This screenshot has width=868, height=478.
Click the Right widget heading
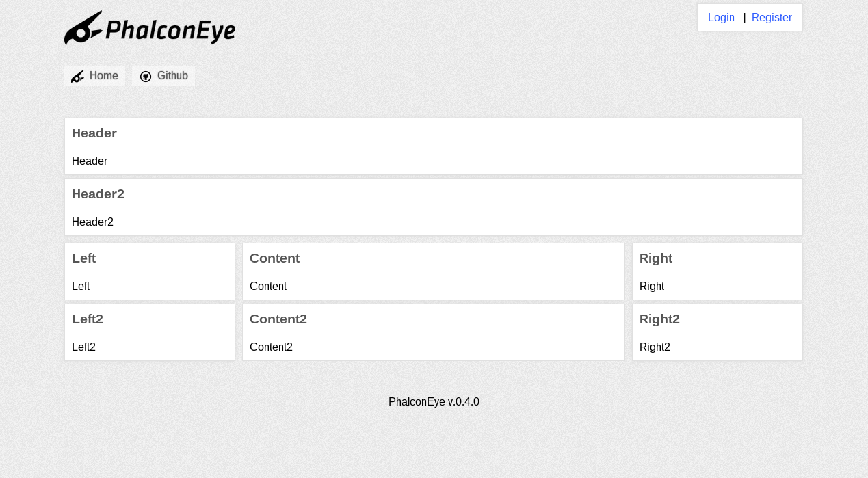point(656,258)
